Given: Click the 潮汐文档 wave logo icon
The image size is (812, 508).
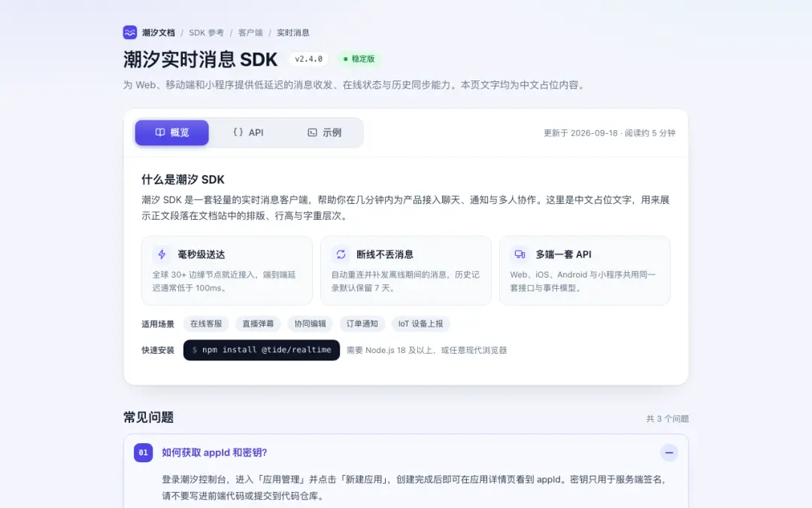Looking at the screenshot, I should tap(130, 32).
